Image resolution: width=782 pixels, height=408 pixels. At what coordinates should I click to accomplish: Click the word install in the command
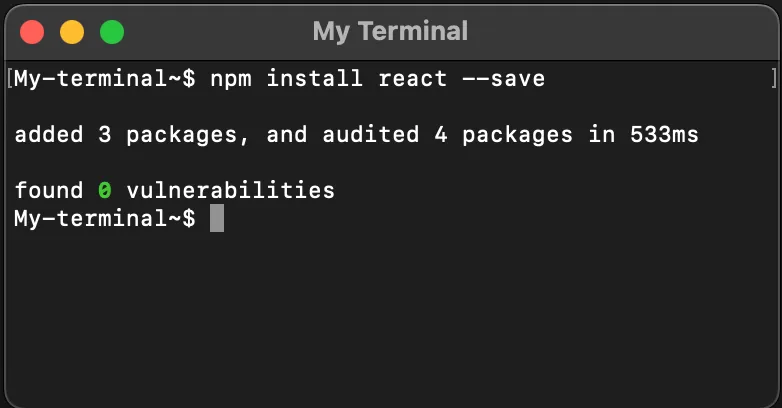point(314,78)
